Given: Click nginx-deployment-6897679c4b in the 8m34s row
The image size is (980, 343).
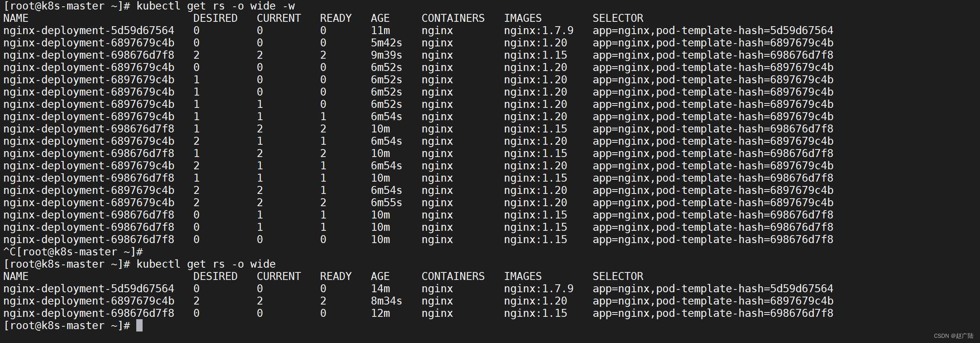Looking at the screenshot, I should click(x=89, y=301).
